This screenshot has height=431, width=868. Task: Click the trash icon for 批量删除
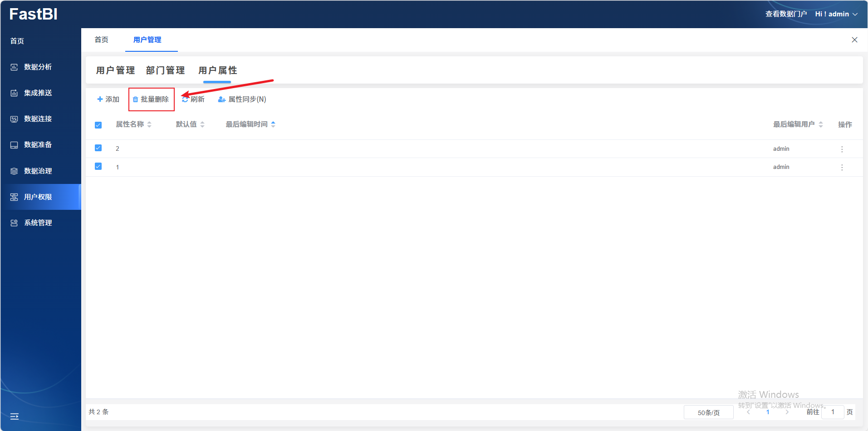(x=135, y=99)
